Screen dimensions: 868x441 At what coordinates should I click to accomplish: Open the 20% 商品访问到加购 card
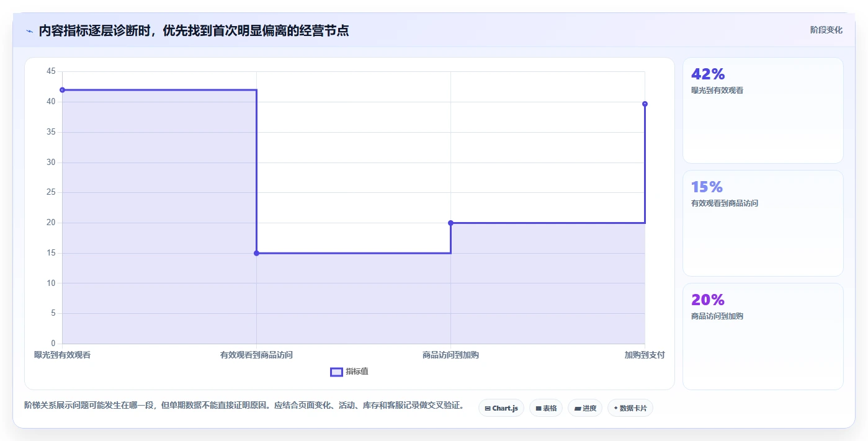pyautogui.click(x=763, y=336)
